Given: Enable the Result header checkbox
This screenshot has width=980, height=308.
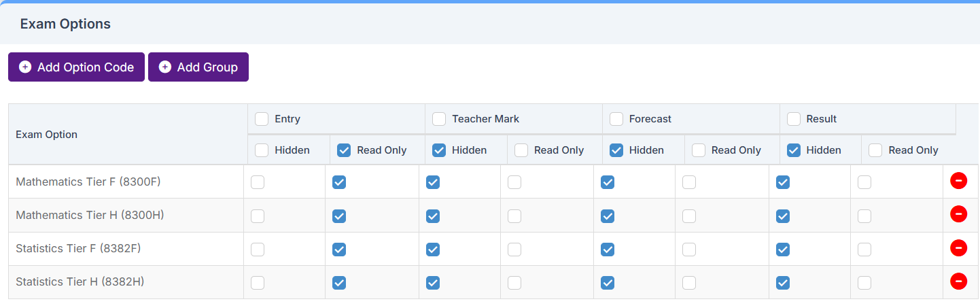Looking at the screenshot, I should click(x=794, y=119).
